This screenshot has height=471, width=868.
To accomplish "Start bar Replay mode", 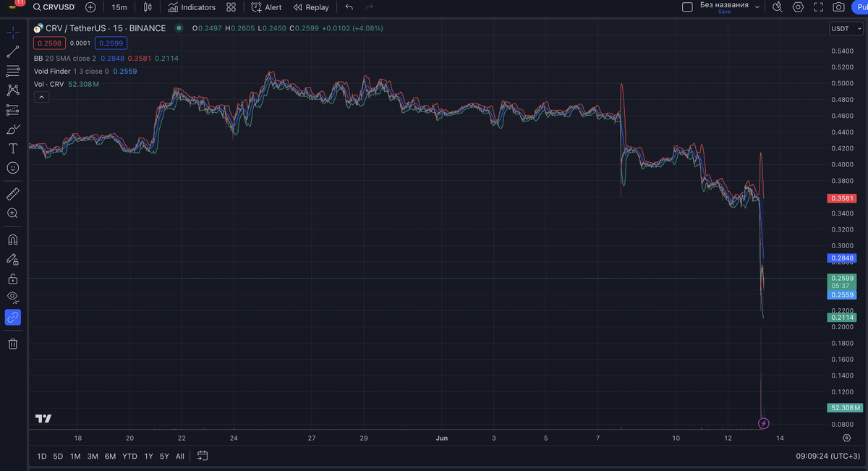I will pyautogui.click(x=311, y=7).
